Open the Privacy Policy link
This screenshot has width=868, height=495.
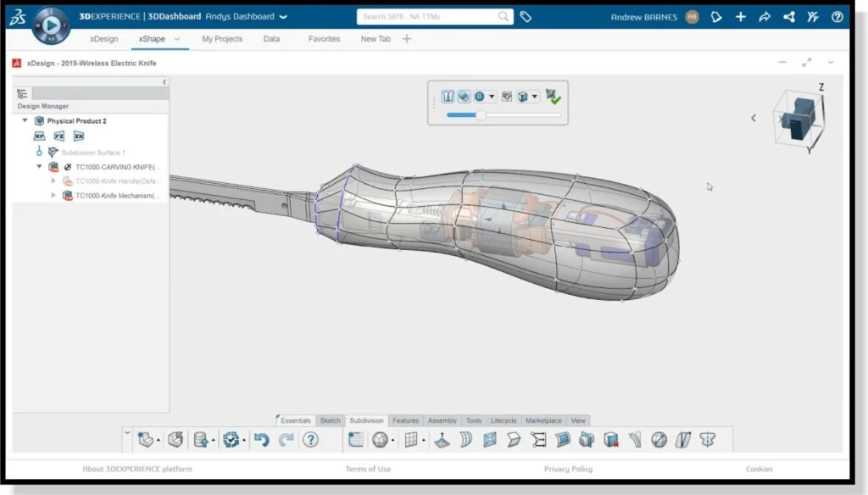[x=568, y=469]
